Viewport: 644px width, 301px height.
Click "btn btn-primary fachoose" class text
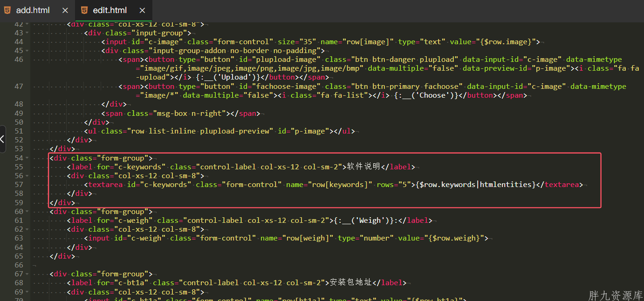point(406,87)
